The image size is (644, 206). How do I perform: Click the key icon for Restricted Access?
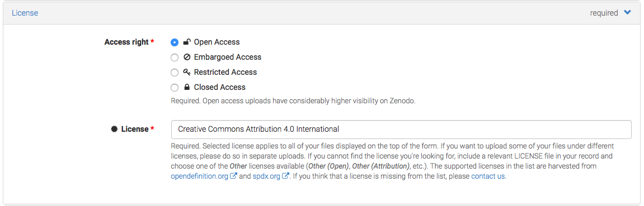click(x=186, y=72)
